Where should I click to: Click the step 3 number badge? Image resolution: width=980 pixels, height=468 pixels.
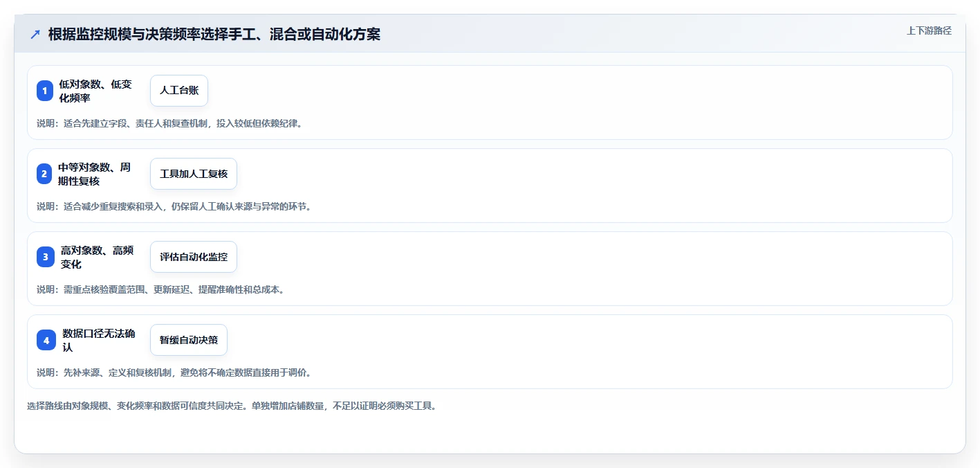click(x=46, y=257)
